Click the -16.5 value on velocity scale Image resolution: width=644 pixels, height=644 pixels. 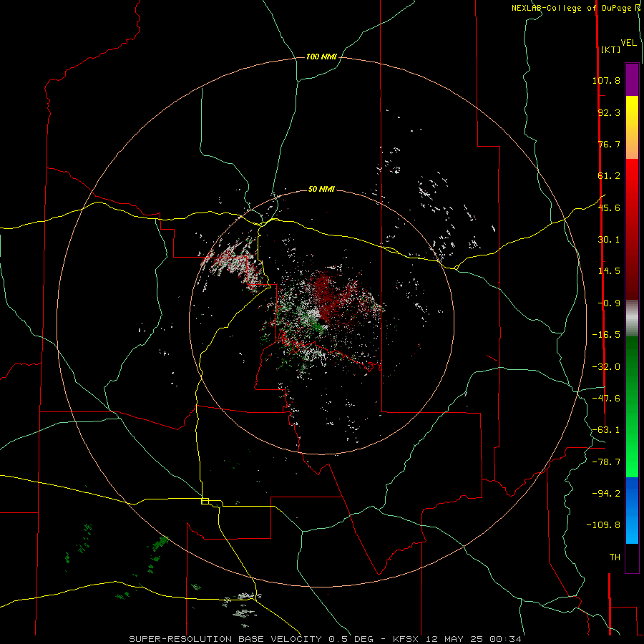point(606,335)
